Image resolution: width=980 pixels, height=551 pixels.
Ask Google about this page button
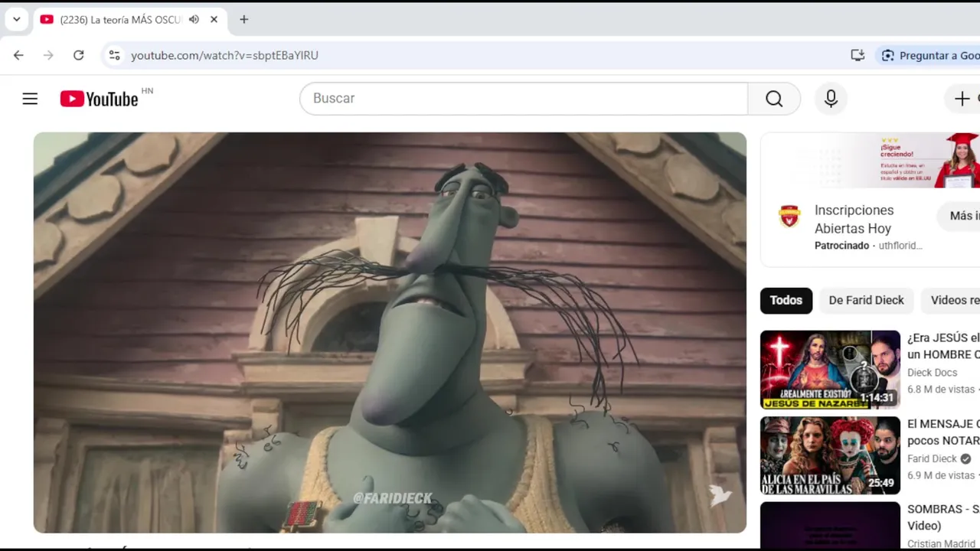pos(928,55)
